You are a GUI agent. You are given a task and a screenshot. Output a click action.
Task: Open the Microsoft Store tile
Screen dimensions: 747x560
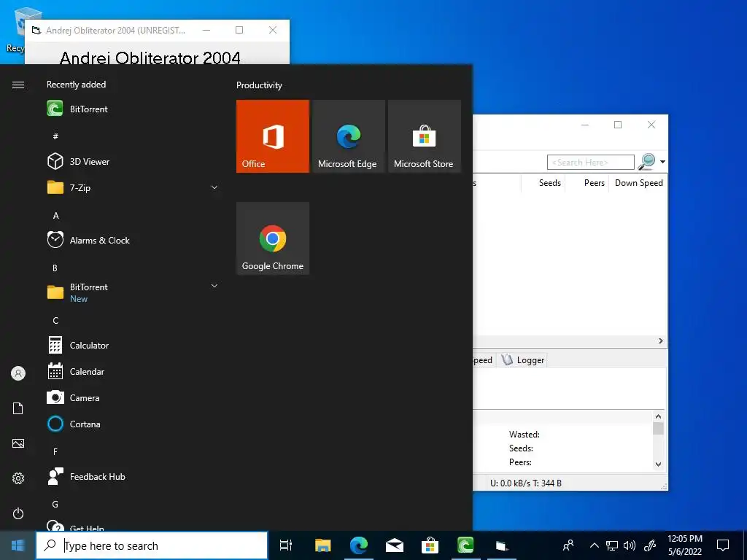click(x=424, y=136)
